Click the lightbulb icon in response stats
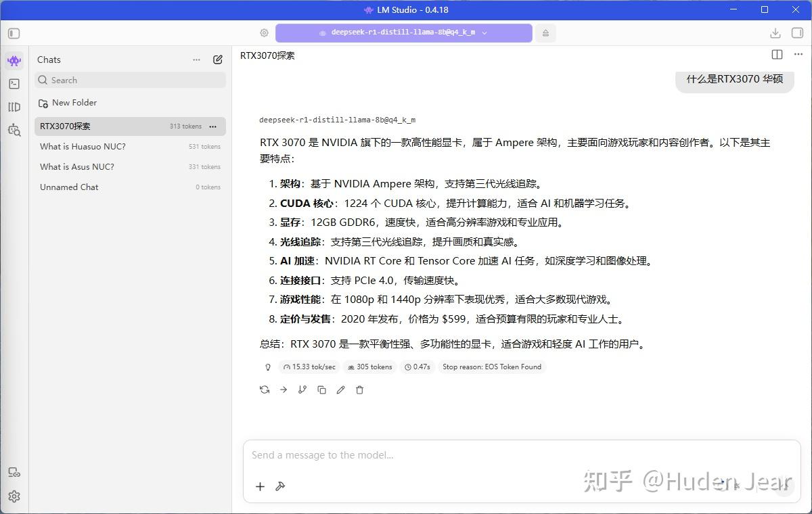This screenshot has width=812, height=514. pyautogui.click(x=268, y=367)
